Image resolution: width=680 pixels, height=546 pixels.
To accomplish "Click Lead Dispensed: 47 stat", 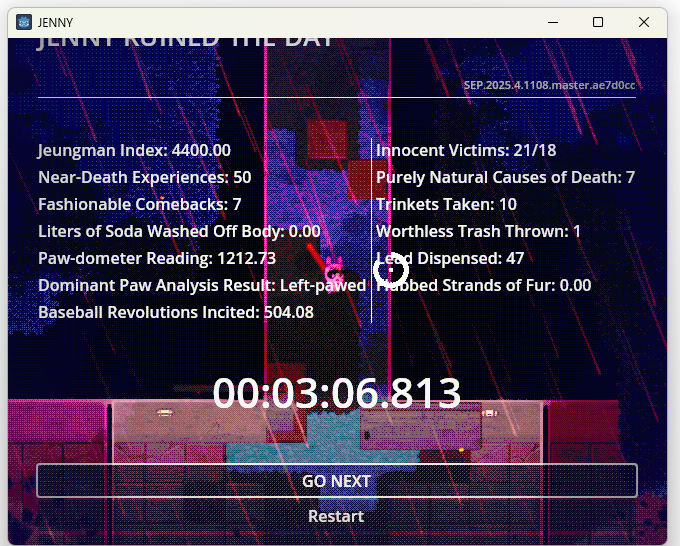I will [x=450, y=258].
